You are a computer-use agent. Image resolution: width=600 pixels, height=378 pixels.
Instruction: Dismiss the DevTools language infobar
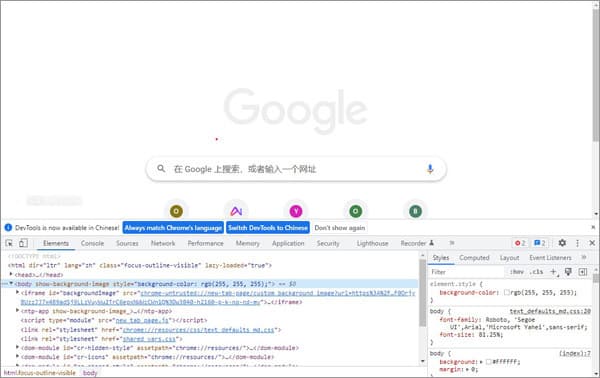(x=593, y=227)
